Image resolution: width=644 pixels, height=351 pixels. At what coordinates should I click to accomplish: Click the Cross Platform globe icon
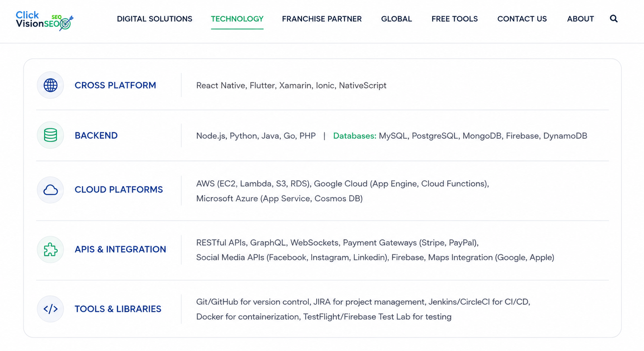pyautogui.click(x=50, y=85)
